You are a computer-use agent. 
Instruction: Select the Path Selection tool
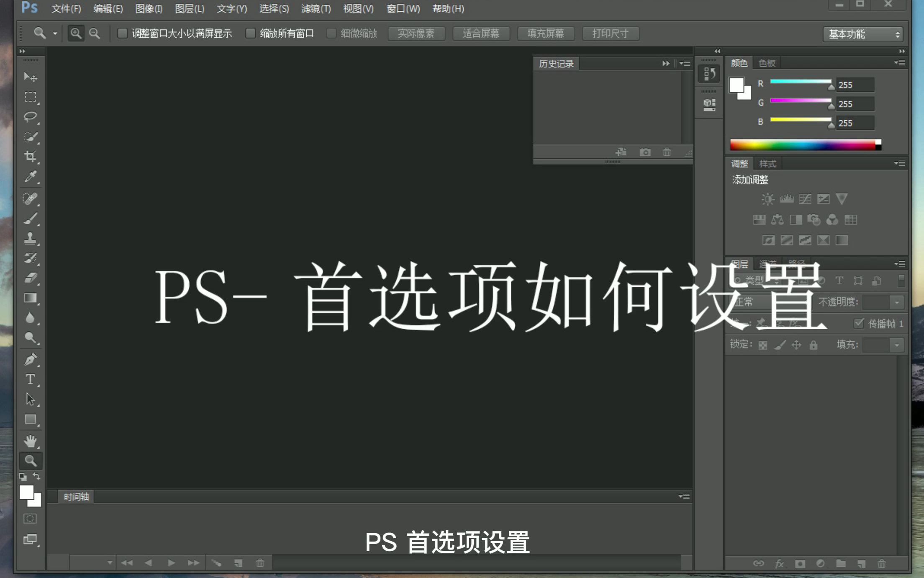[30, 399]
